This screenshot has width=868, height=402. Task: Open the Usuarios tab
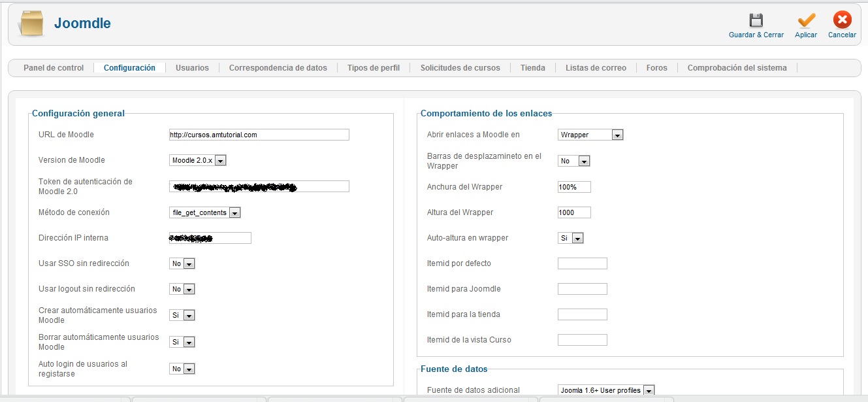click(192, 68)
